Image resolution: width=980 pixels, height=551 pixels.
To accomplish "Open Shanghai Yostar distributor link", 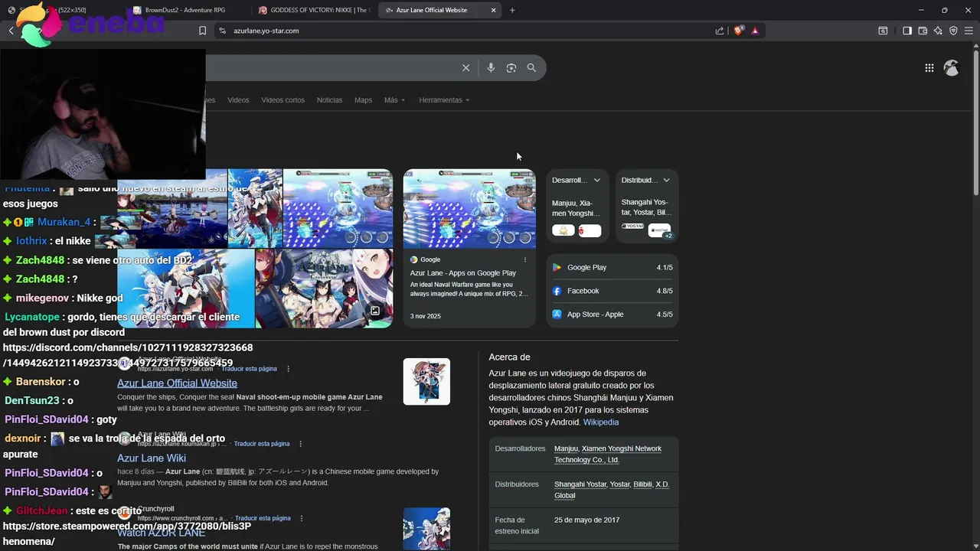I will point(580,484).
